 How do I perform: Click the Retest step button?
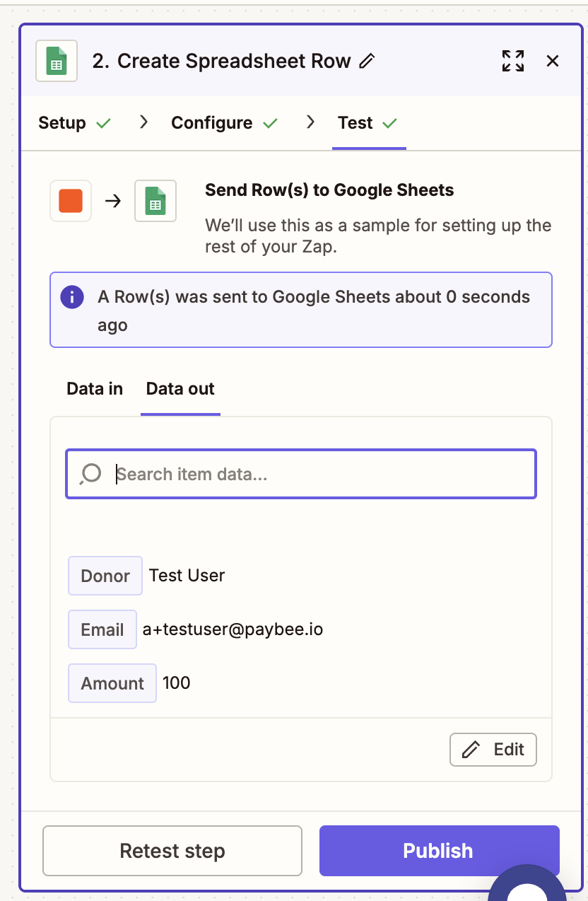point(172,851)
